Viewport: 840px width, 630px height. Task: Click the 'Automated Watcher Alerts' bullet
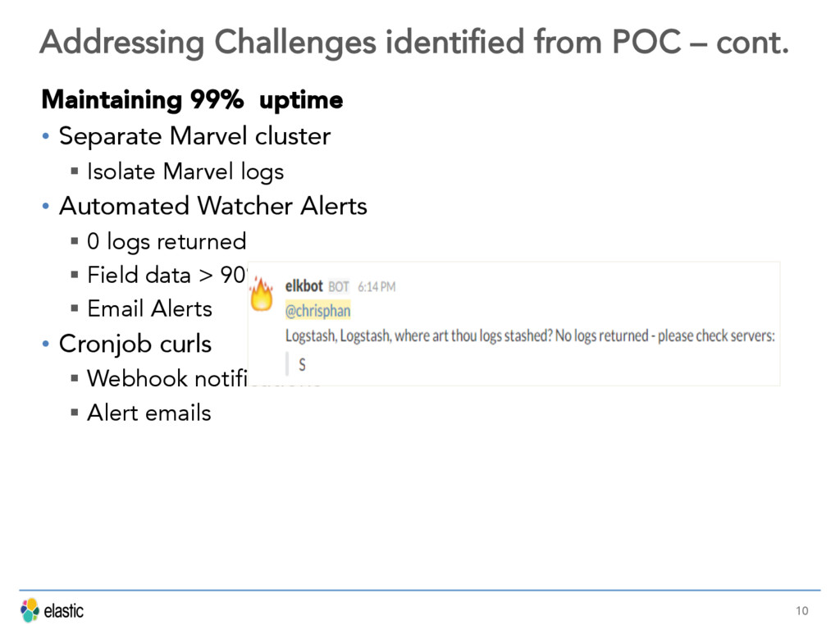(x=213, y=206)
